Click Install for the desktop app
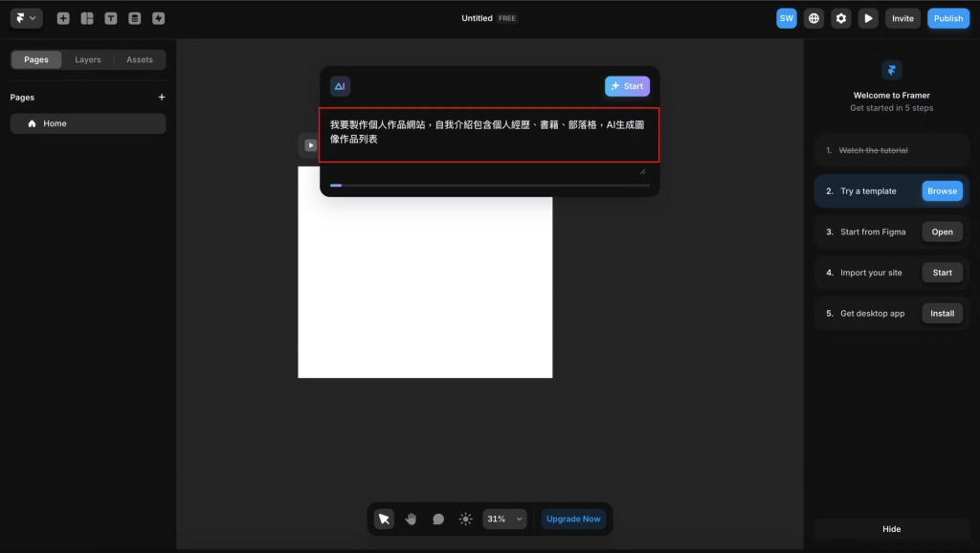The height and width of the screenshot is (553, 980). pyautogui.click(x=942, y=313)
